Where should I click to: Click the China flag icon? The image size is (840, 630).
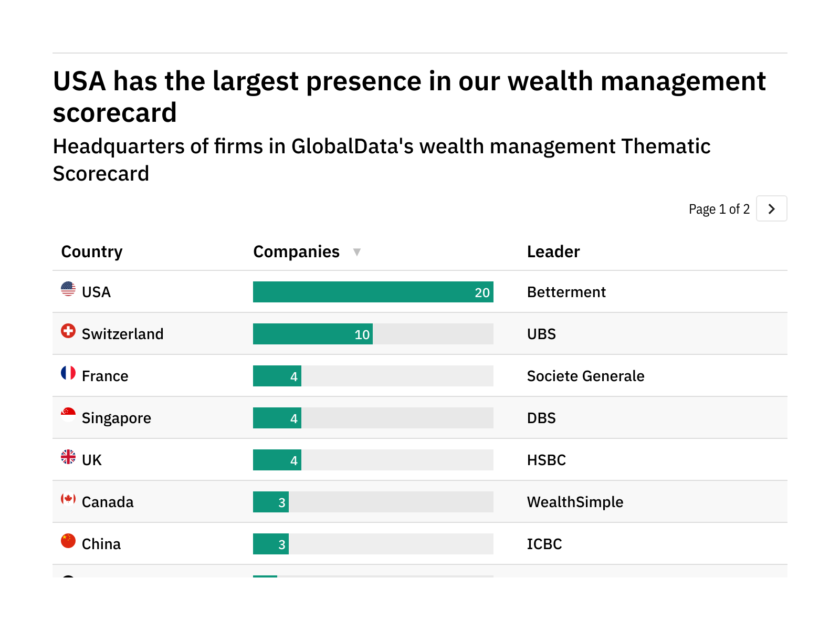coord(68,541)
